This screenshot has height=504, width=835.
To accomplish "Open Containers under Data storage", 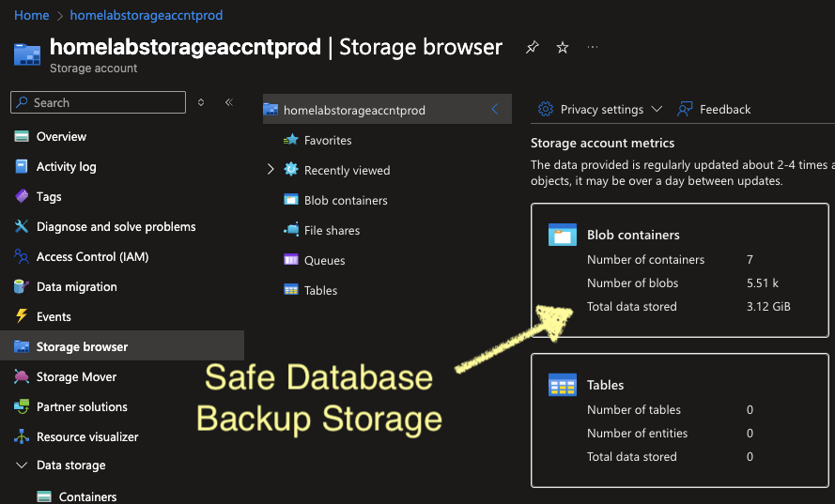I will pos(87,496).
